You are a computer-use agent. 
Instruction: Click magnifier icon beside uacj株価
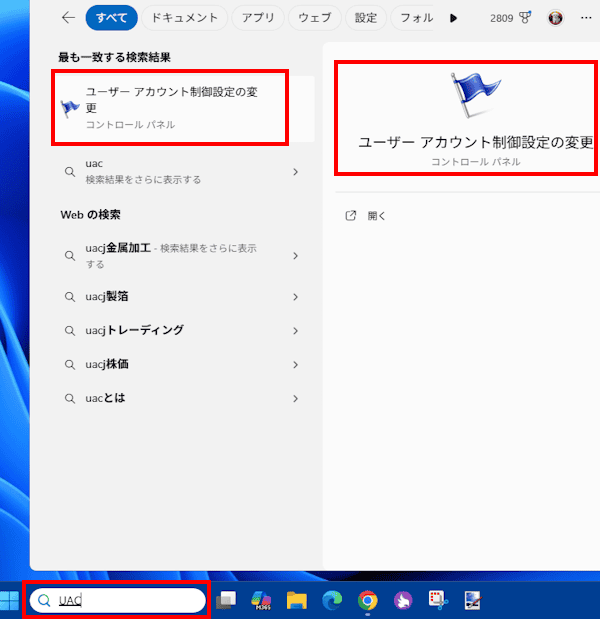[x=70, y=365]
